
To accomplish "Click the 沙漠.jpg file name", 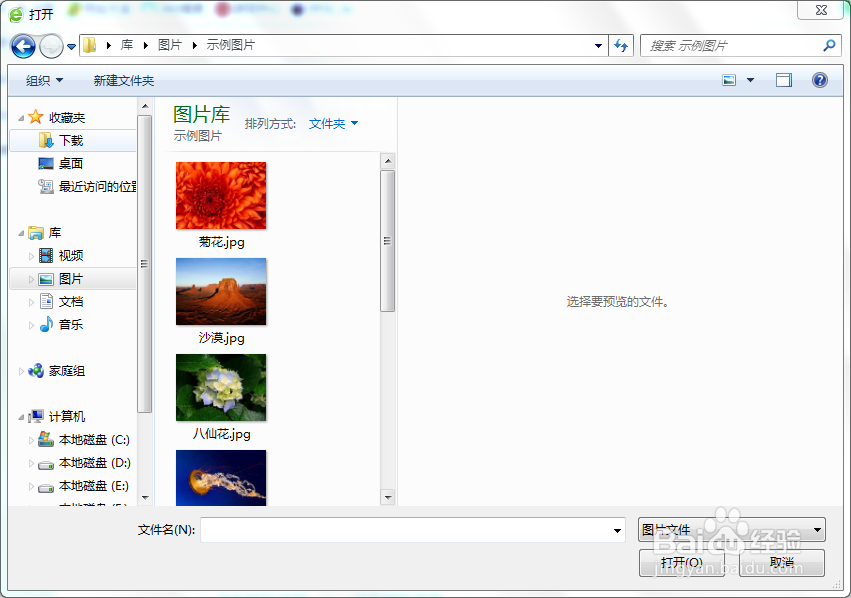I will (x=221, y=338).
